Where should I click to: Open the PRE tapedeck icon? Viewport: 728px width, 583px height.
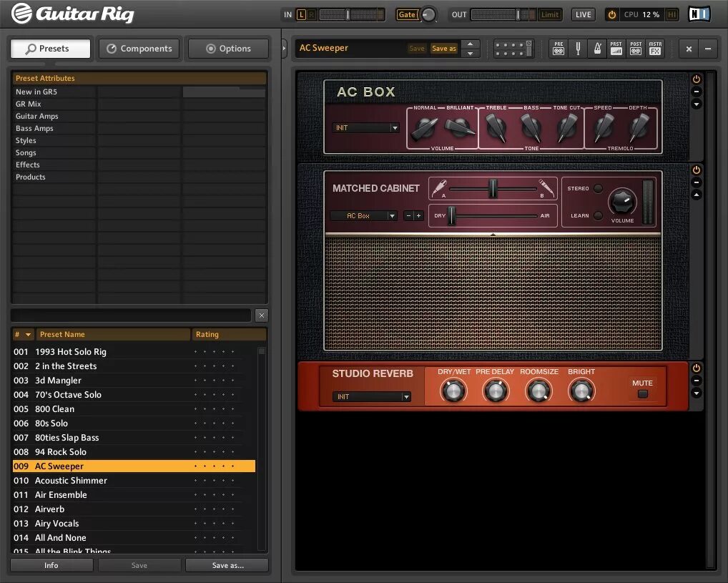click(559, 48)
